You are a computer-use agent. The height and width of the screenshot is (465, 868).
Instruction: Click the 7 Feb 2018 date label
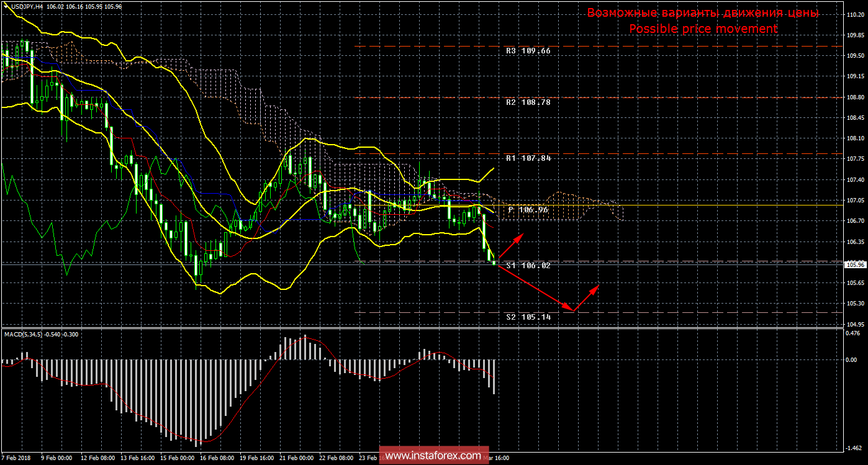point(16,458)
